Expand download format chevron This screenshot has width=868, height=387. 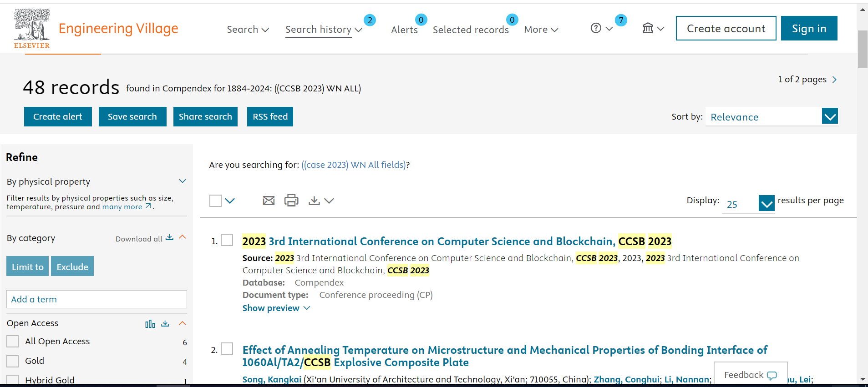329,201
